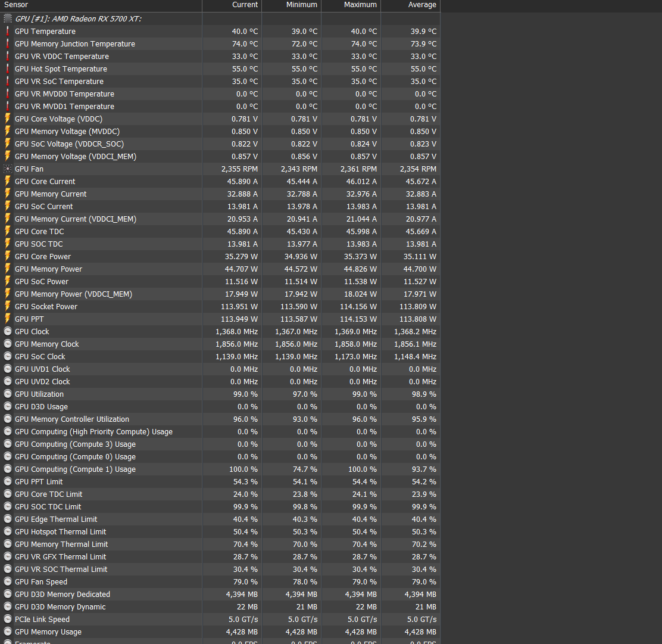The image size is (662, 644).
Task: Select the GPU SoC Power row label
Action: coord(42,281)
